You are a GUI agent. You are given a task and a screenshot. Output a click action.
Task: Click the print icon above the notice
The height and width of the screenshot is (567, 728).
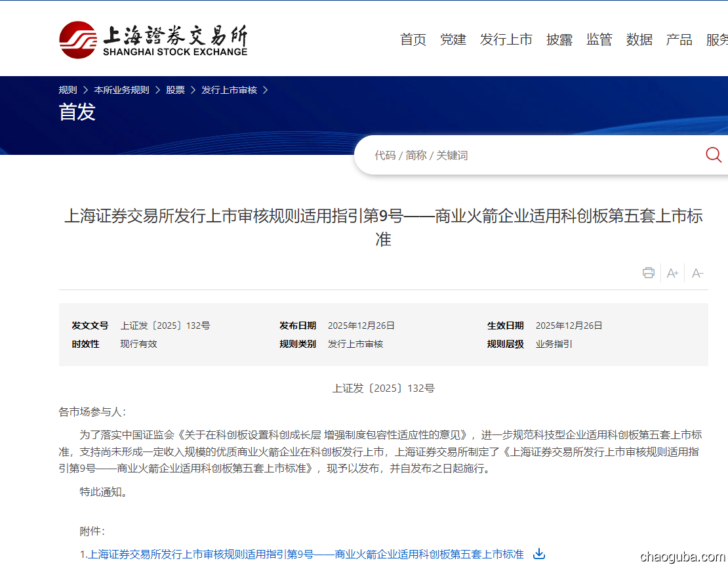pos(648,273)
